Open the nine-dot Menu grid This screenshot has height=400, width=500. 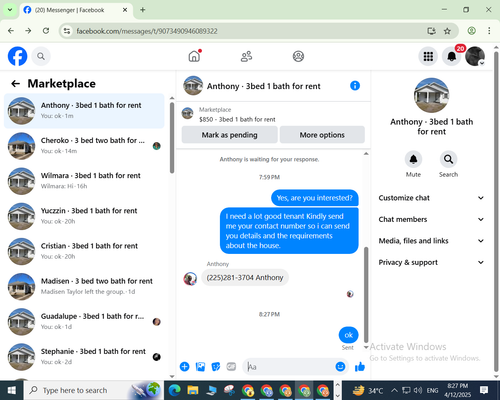pos(428,56)
